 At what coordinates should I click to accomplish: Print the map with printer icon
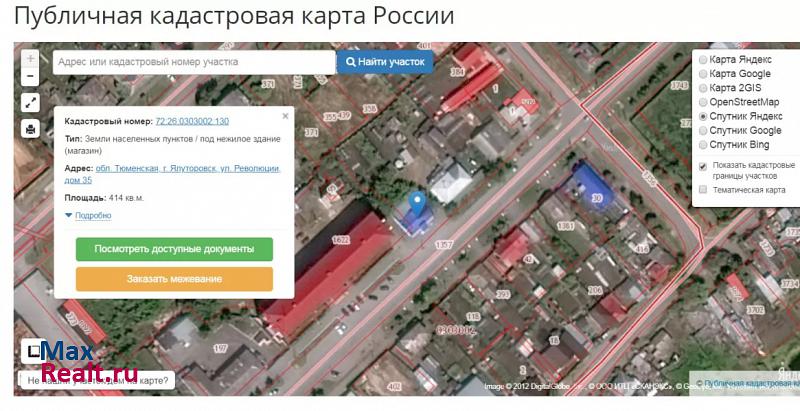click(x=31, y=129)
